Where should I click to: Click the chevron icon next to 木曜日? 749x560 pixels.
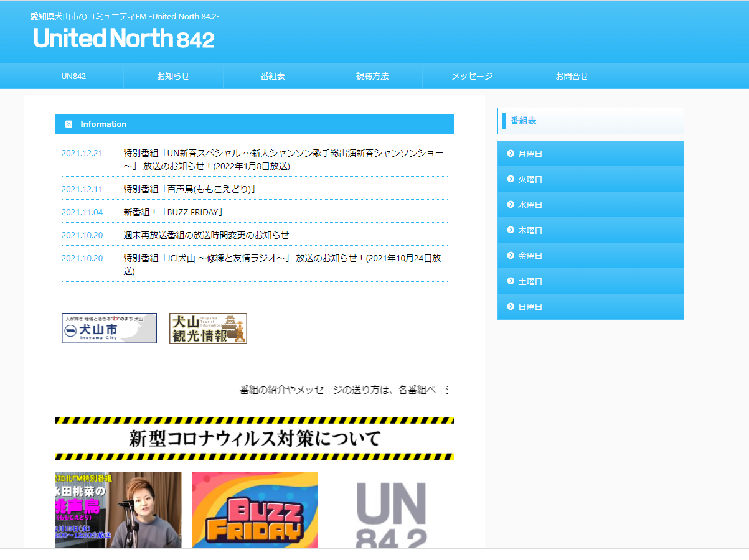pyautogui.click(x=511, y=230)
